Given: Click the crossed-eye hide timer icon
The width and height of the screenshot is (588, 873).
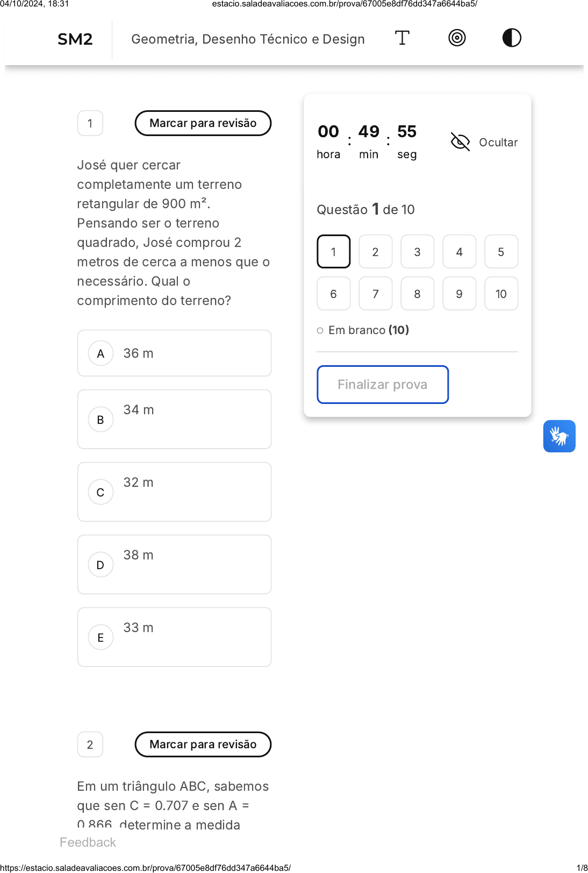Looking at the screenshot, I should pos(460,142).
